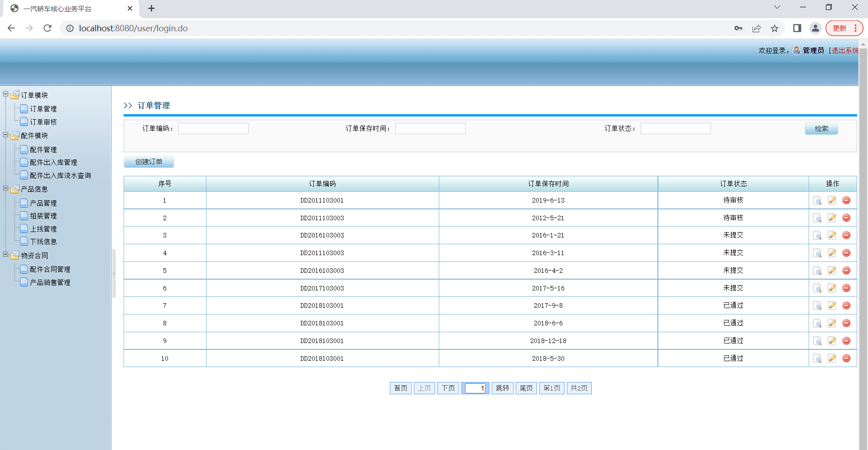Open 订单管理 in sidebar
This screenshot has width=868, height=450.
click(43, 109)
